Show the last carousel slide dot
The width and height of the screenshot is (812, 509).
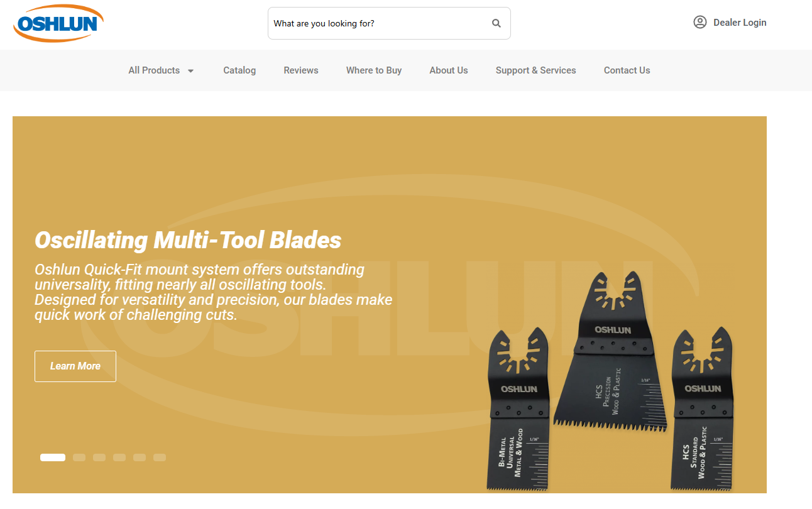pyautogui.click(x=160, y=457)
